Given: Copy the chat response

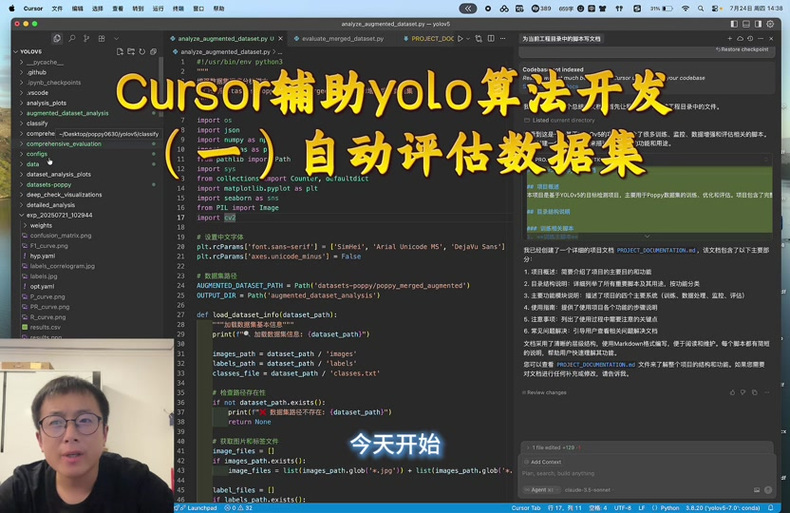Looking at the screenshot, I should pyautogui.click(x=754, y=392).
